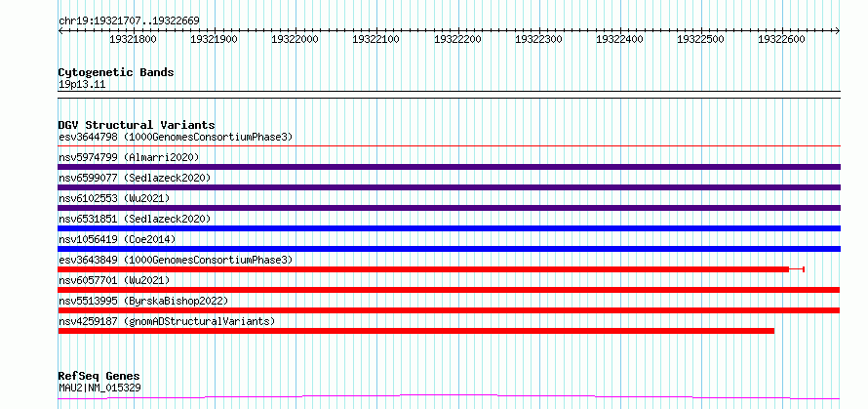
Task: Select the 19p13.11 band label
Action: tap(81, 85)
